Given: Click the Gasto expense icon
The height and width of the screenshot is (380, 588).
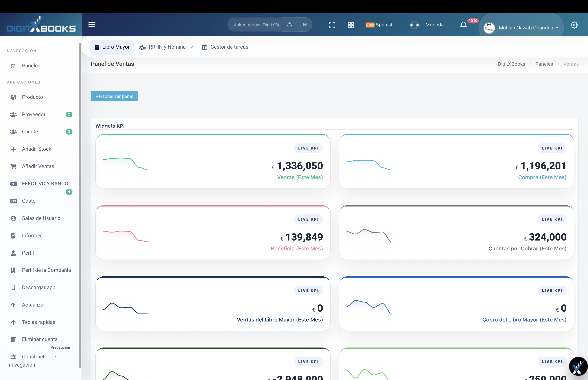Looking at the screenshot, I should [x=13, y=201].
